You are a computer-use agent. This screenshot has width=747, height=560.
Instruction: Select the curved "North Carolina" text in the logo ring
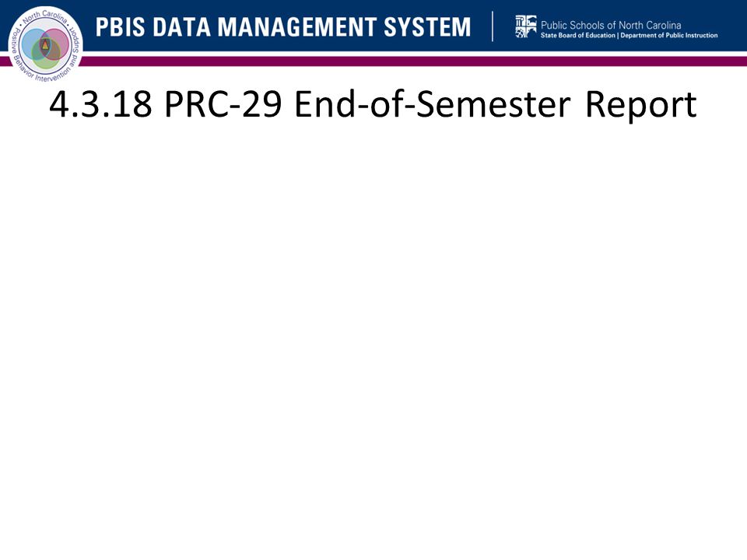tap(46, 16)
